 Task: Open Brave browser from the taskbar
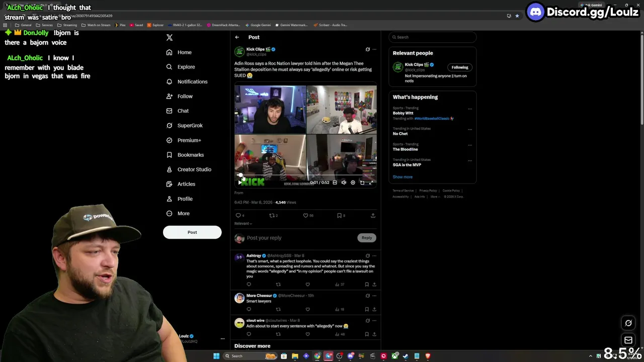coord(428,356)
